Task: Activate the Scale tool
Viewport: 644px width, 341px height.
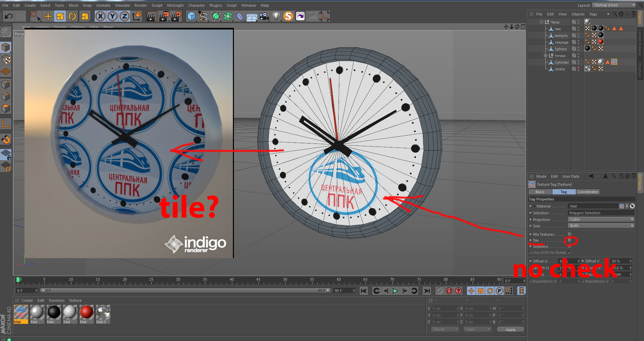Action: click(x=60, y=16)
